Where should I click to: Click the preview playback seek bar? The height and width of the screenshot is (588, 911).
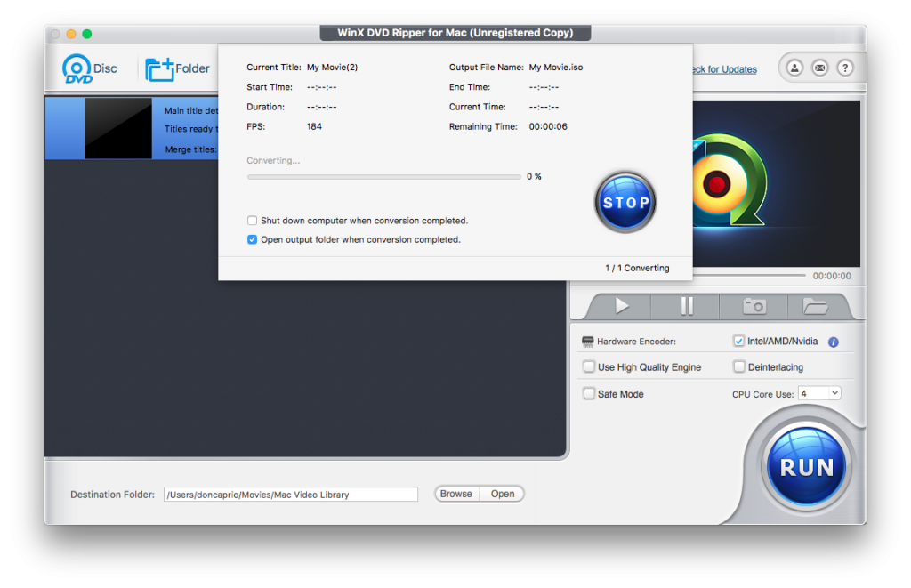pyautogui.click(x=749, y=276)
